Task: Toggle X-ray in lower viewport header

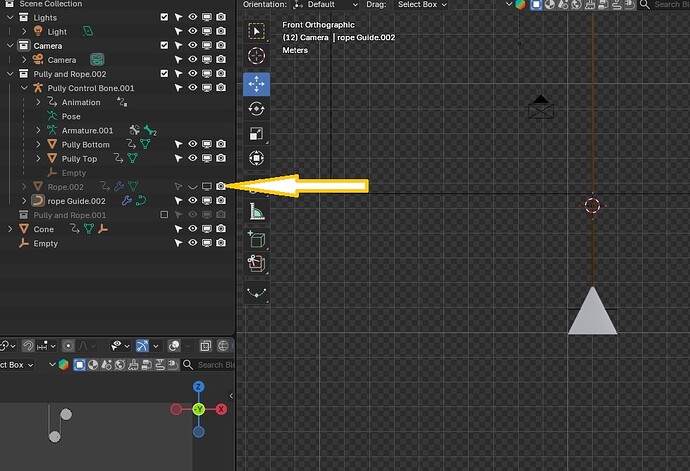Action: pos(205,346)
